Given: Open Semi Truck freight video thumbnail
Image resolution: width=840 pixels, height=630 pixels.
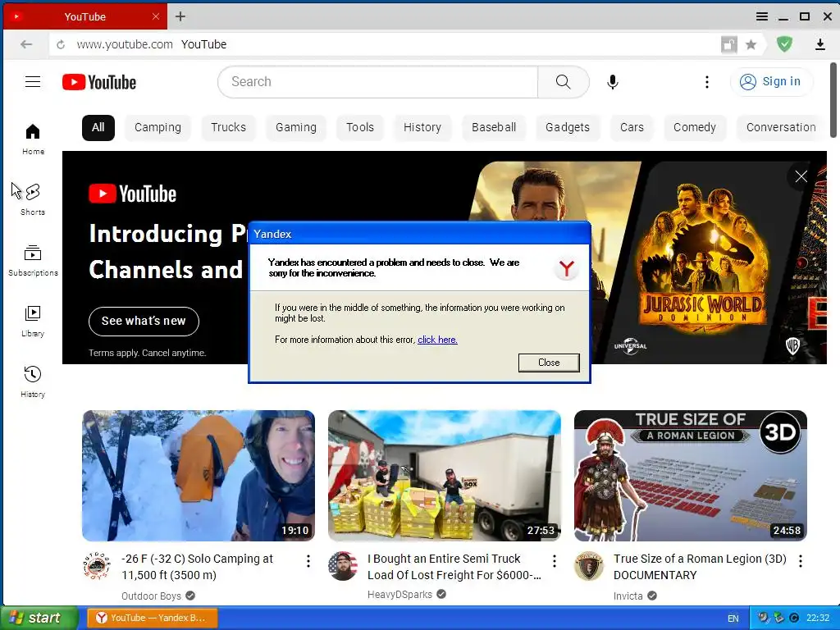Looking at the screenshot, I should coord(444,476).
